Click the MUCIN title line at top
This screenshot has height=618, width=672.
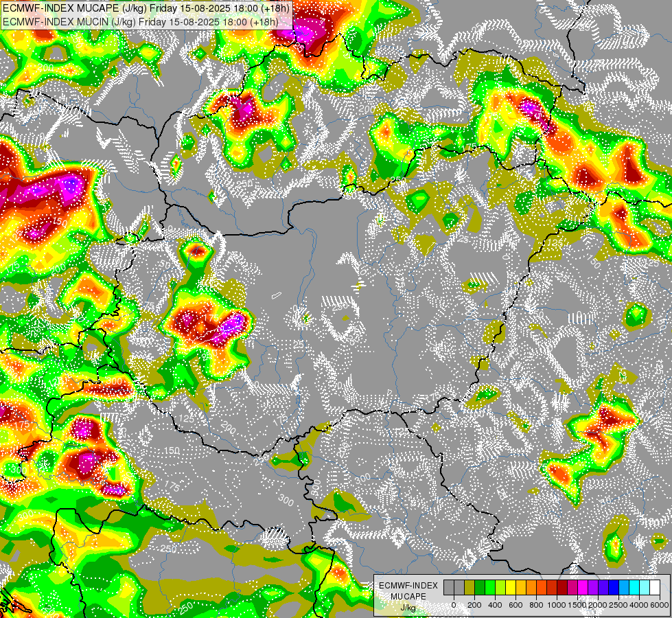click(x=141, y=21)
